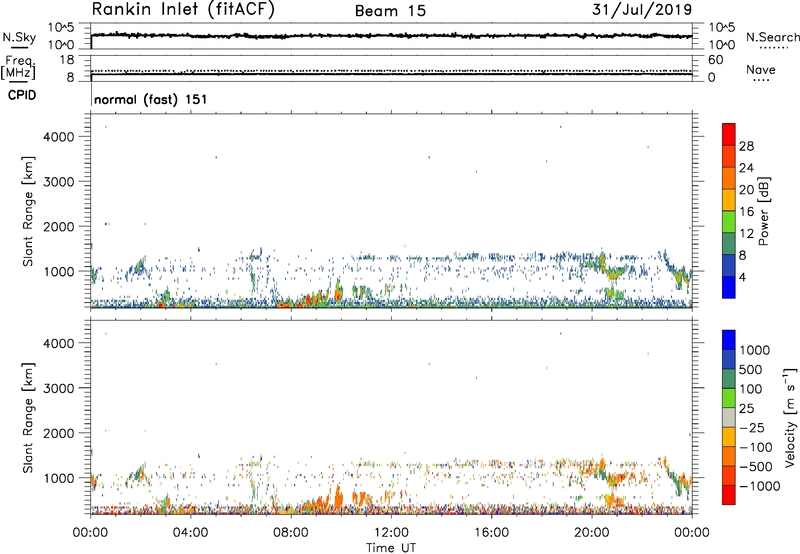Screen dimensions: 800x554
Task: Click the '1000' tick on the Velocity scale
Action: (x=755, y=350)
